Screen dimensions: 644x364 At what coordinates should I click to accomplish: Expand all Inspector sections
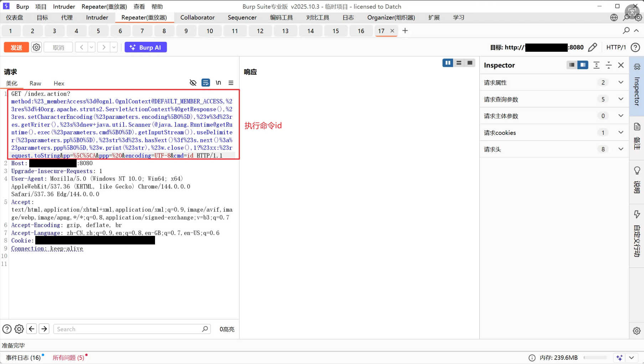(596, 65)
